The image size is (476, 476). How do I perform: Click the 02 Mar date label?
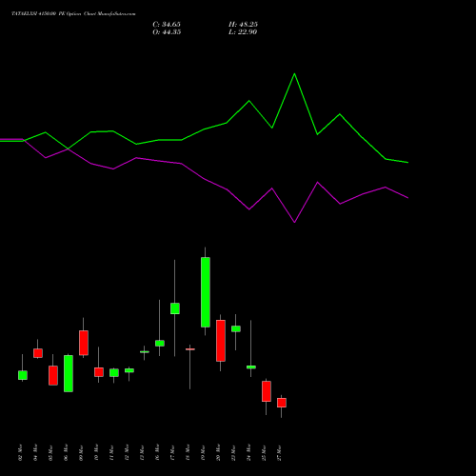[x=20, y=452]
